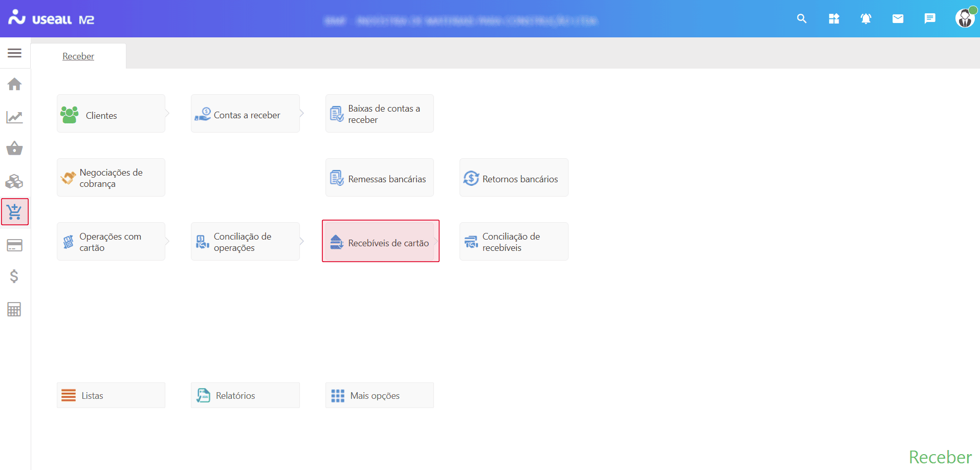
Task: Expand arrow beside Contas a receber
Action: point(302,113)
